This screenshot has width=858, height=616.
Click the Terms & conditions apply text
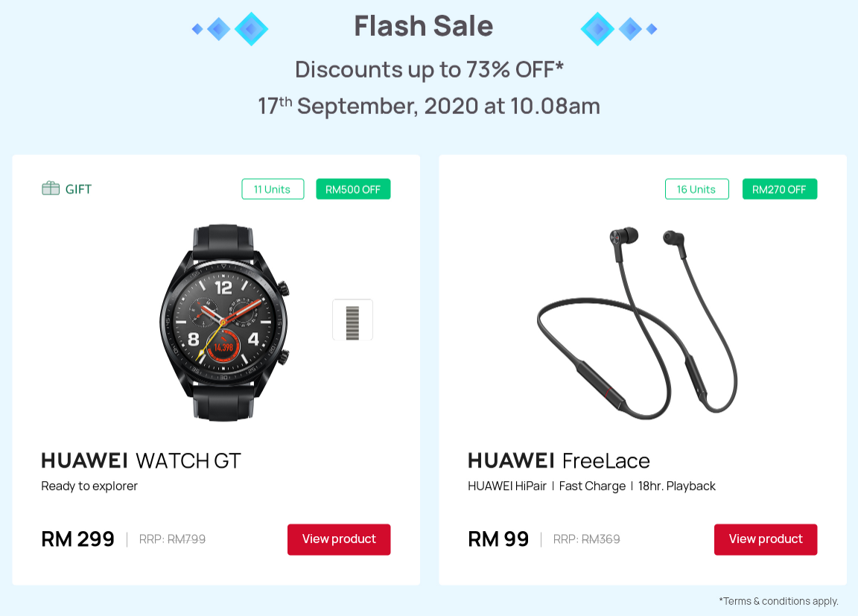click(778, 601)
